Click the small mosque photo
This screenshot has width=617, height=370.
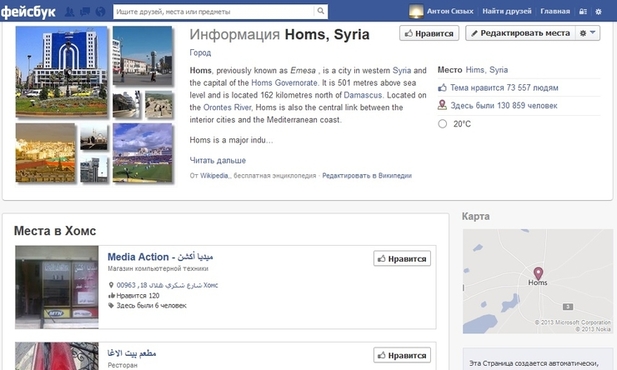coord(94,137)
